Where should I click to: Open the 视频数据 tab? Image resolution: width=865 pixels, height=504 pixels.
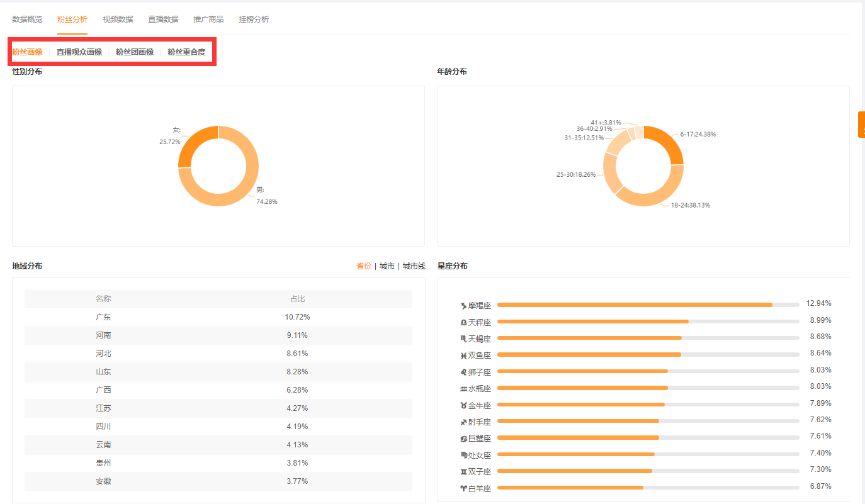tap(118, 20)
